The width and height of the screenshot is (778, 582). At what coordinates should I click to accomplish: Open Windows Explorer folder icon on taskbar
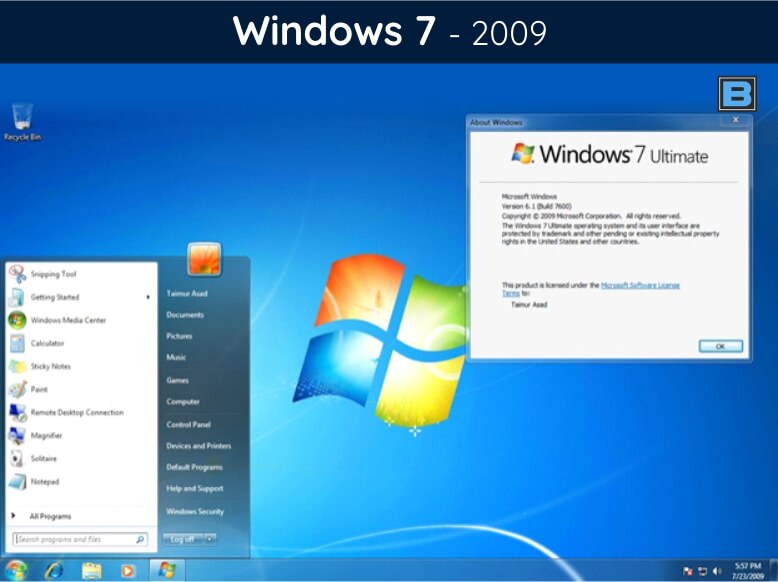(91, 571)
